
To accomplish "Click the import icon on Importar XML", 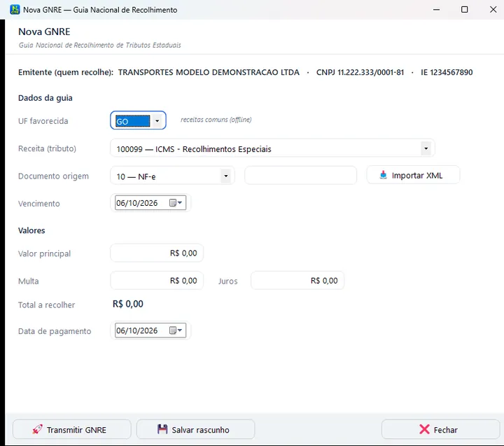I will click(x=383, y=175).
